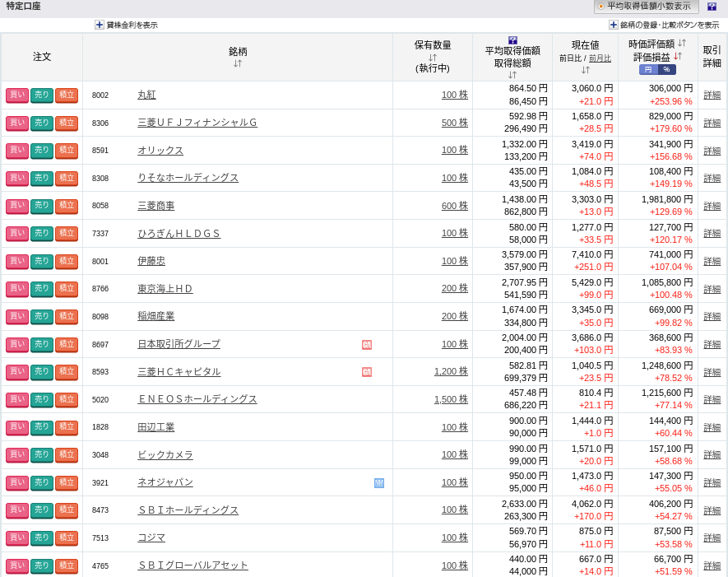Click 売り button for ビックカメラ
This screenshot has height=577, width=728.
42,455
